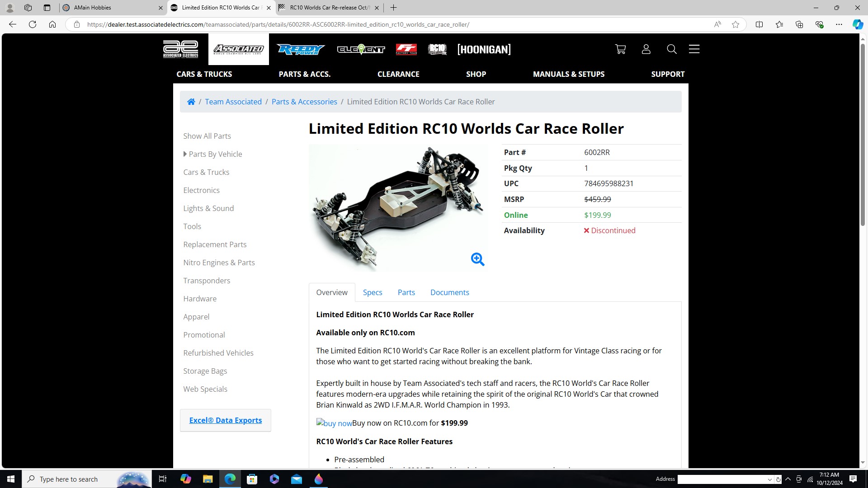Viewport: 868px width, 488px height.
Task: Open the PARTS & ACCS. menu
Action: [x=304, y=74]
